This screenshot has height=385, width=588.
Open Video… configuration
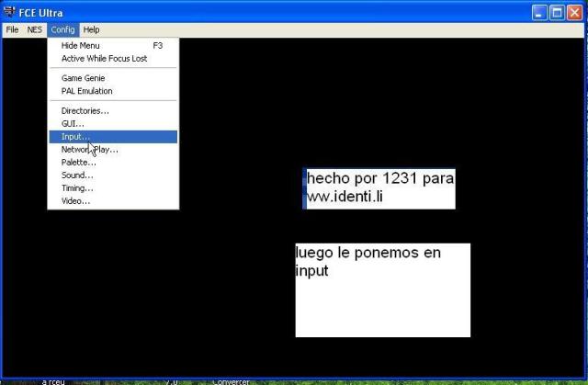tap(113, 201)
